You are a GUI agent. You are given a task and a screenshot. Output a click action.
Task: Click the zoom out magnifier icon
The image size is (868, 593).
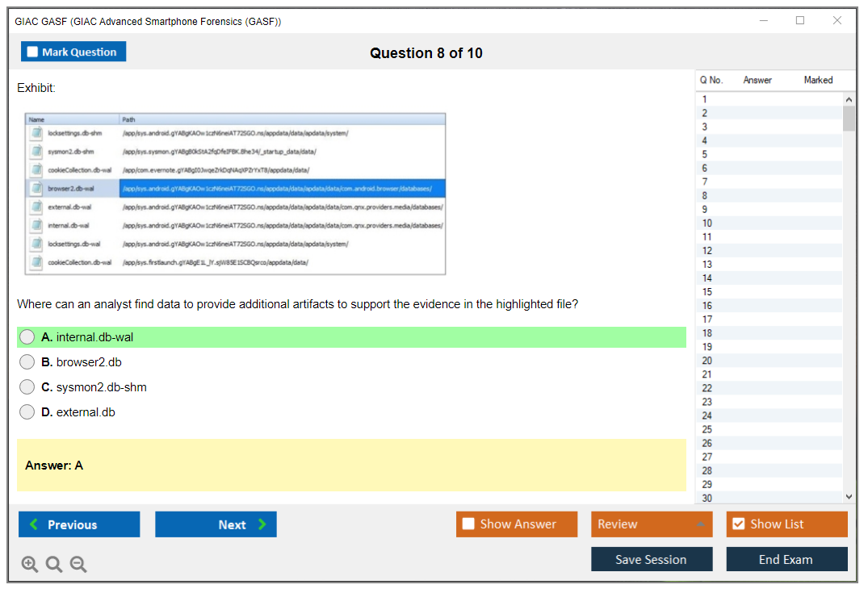pyautogui.click(x=78, y=565)
